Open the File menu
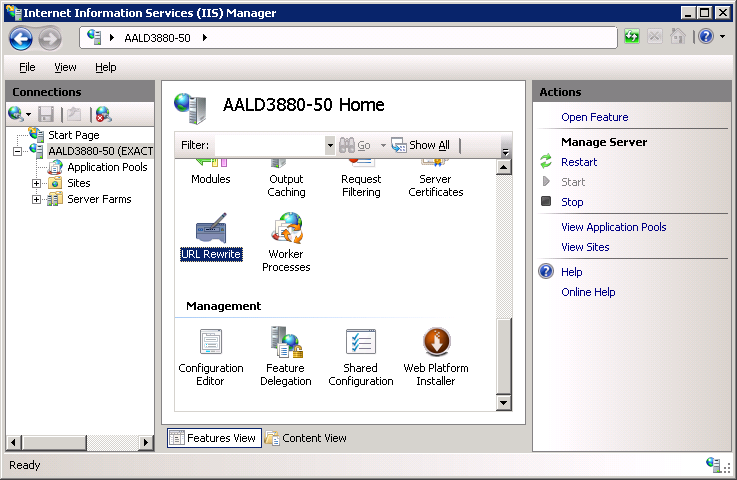Image resolution: width=737 pixels, height=480 pixels. tap(27, 67)
